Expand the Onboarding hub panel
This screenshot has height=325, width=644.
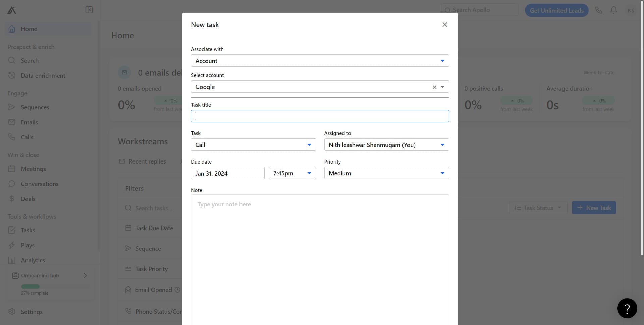85,275
